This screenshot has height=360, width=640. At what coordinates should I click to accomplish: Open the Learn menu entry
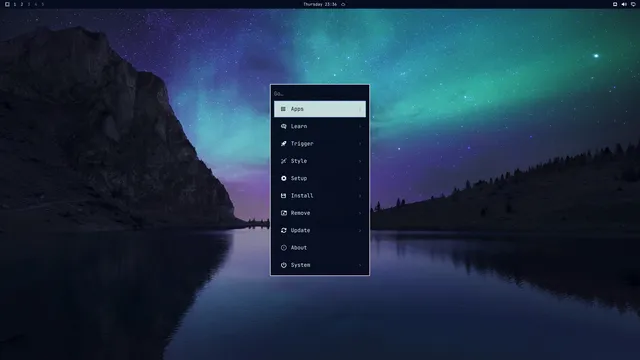click(320, 126)
